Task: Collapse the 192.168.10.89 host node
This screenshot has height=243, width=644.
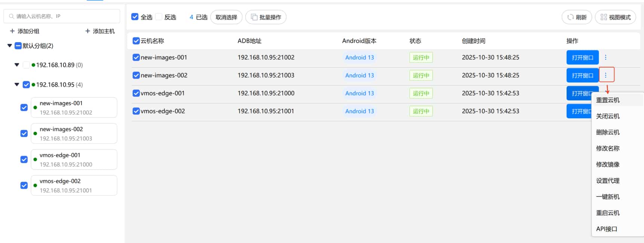Action: pos(17,65)
